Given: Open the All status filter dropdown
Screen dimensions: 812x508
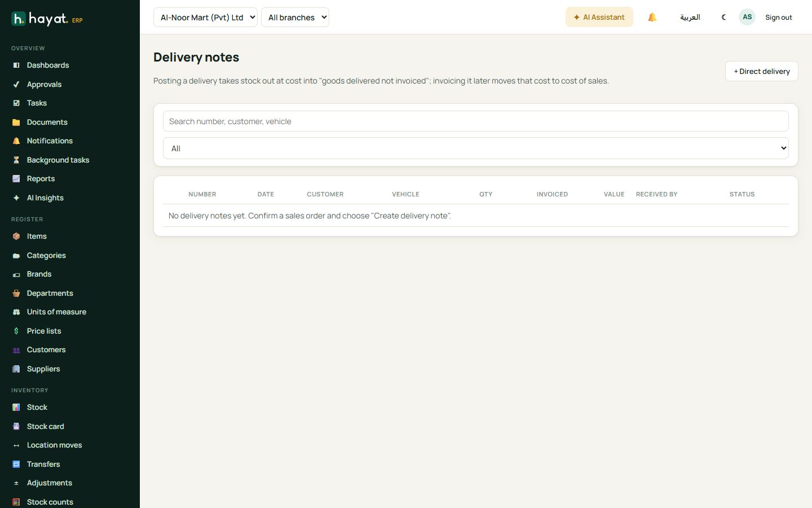Looking at the screenshot, I should (476, 148).
